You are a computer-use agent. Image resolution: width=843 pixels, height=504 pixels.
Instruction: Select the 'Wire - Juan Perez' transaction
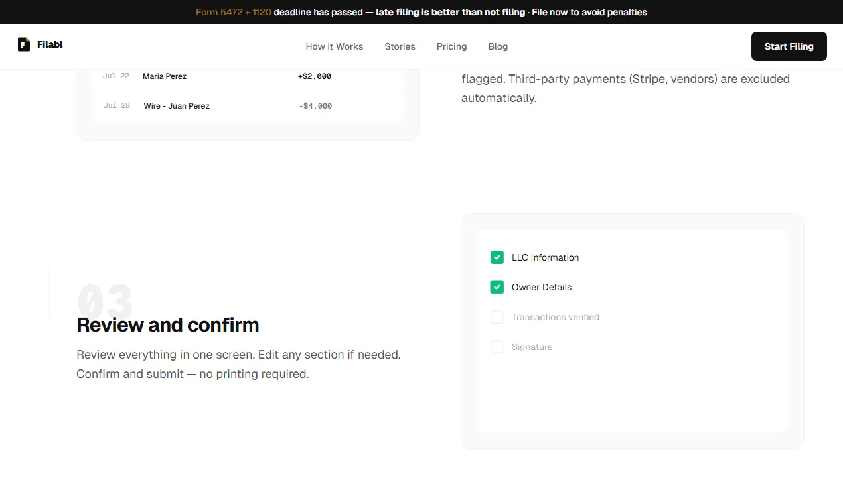tap(177, 106)
